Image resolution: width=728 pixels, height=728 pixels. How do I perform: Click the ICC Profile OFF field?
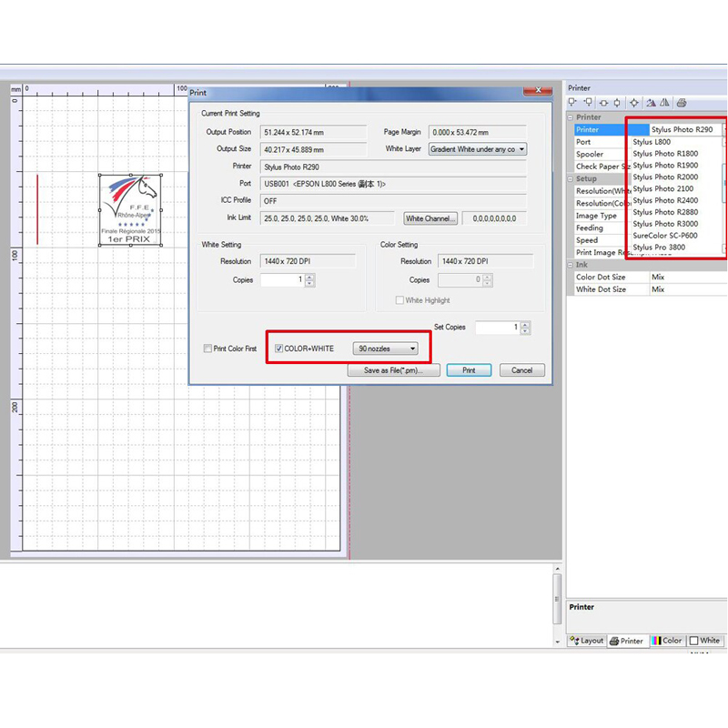pyautogui.click(x=393, y=201)
